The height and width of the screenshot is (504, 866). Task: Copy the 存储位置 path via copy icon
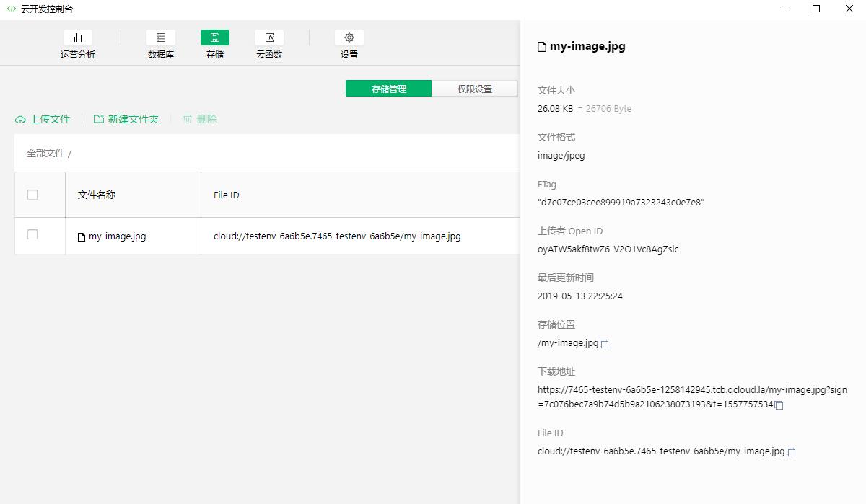(605, 344)
